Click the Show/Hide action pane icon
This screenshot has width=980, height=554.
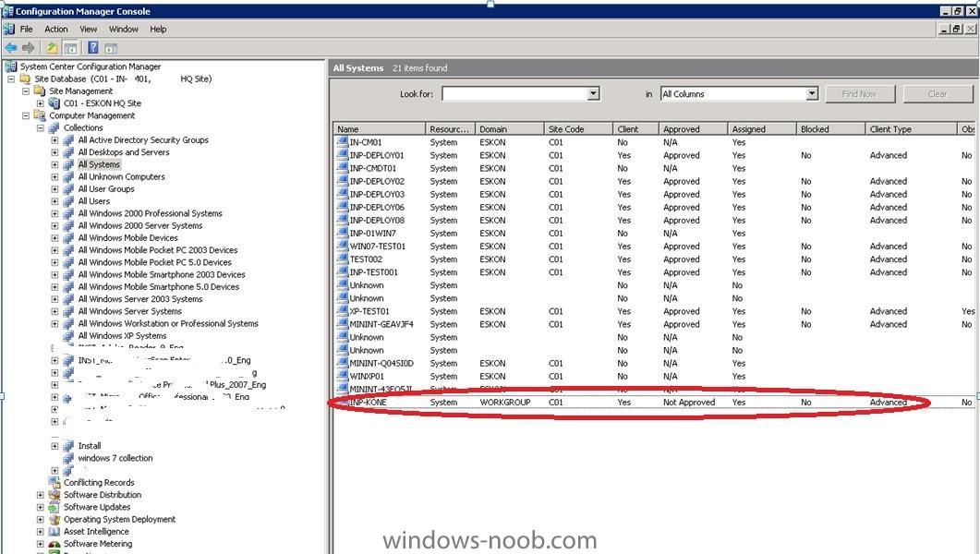click(111, 48)
